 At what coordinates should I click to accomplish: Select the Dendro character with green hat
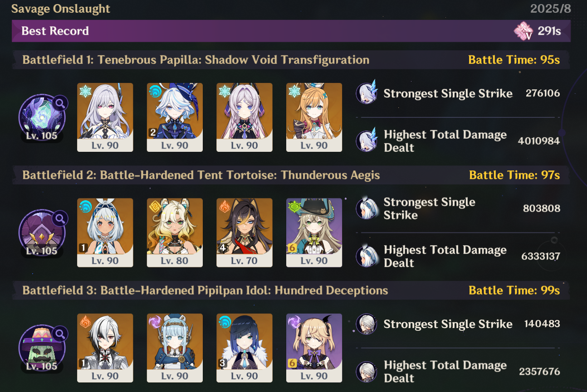click(x=314, y=232)
